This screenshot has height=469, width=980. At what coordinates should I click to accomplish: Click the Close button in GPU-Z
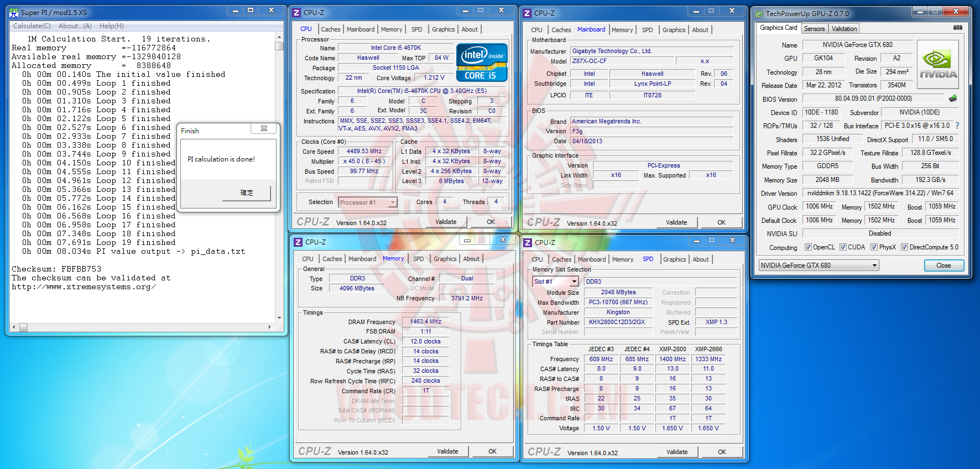(x=943, y=265)
